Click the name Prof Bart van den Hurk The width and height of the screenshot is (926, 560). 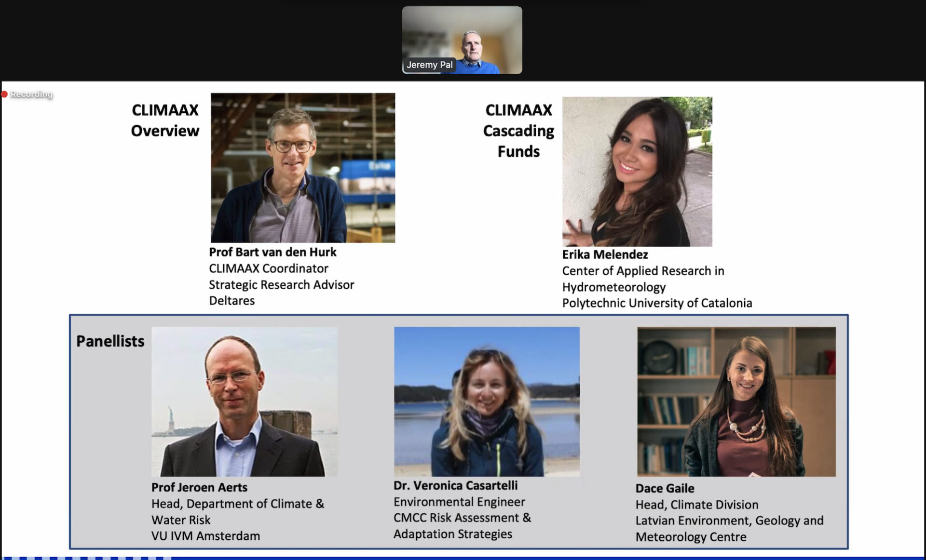(272, 252)
